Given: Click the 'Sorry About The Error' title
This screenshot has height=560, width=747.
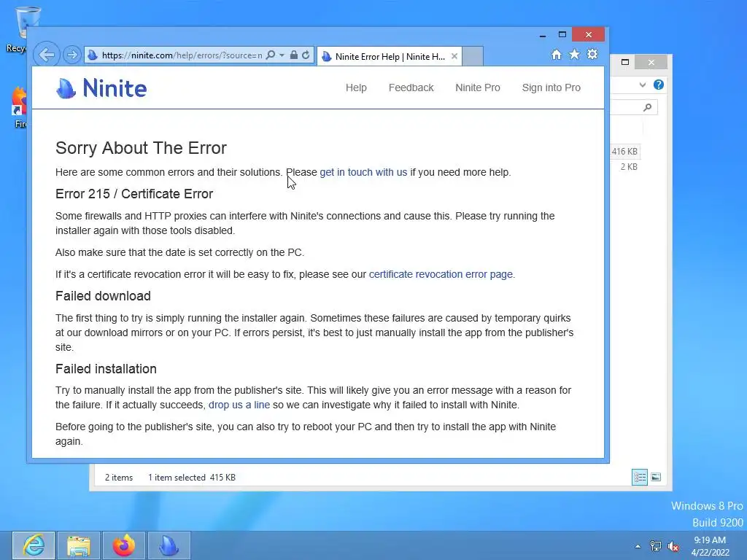Looking at the screenshot, I should (141, 148).
